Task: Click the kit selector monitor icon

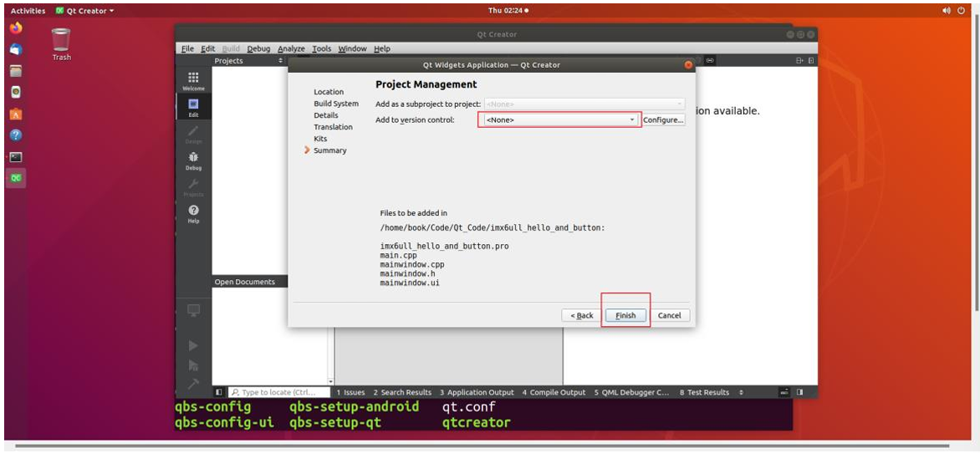Action: coord(193,310)
